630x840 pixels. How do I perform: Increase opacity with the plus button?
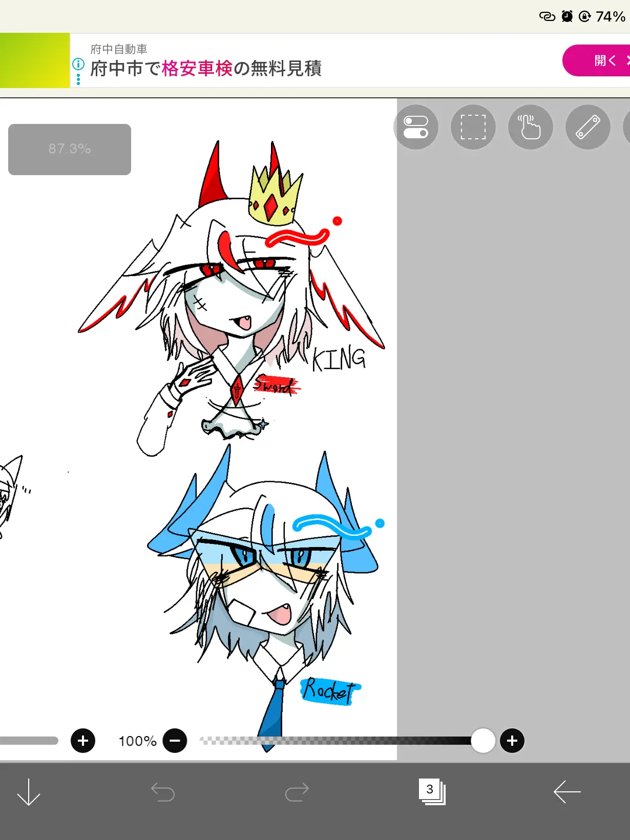pyautogui.click(x=512, y=741)
